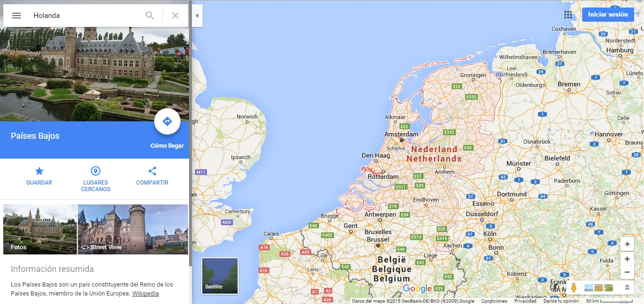
Task: Open LUGARES CERCANOS nearby places
Action: pos(96,179)
